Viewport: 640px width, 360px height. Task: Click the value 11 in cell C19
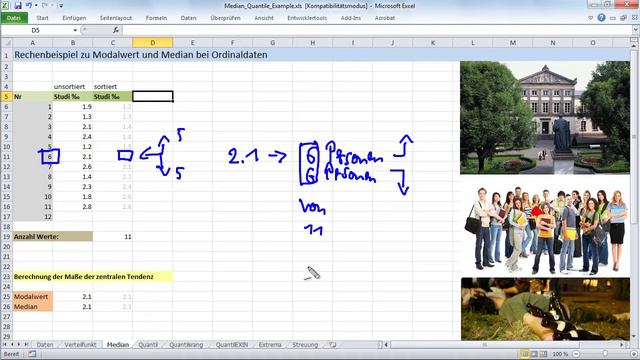click(x=113, y=236)
